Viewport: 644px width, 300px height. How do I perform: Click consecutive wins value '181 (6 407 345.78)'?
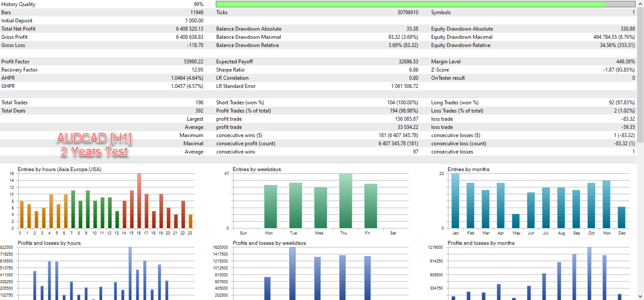398,135
